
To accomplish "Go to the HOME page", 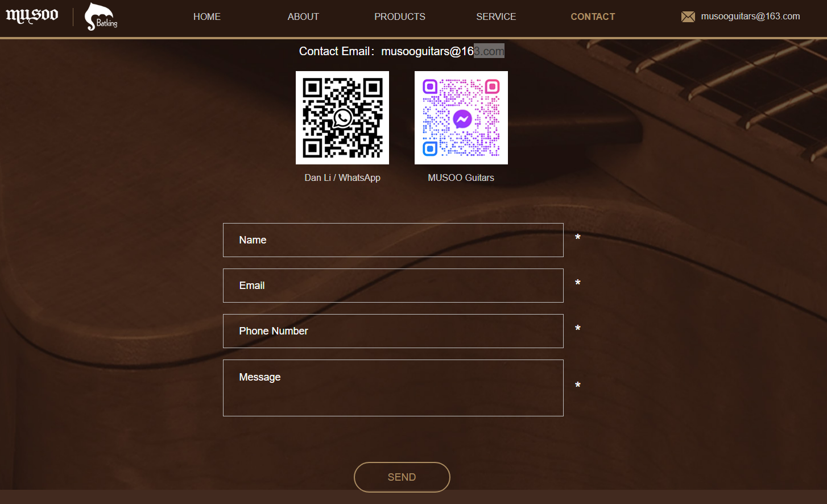I will tap(207, 17).
